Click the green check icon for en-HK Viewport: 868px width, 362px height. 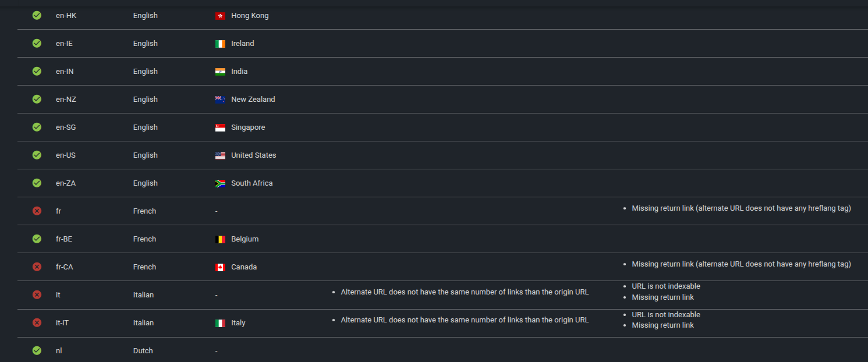tap(37, 16)
